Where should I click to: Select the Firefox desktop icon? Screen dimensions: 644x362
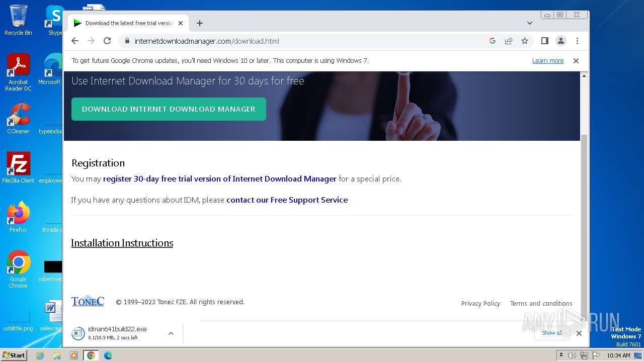(18, 217)
